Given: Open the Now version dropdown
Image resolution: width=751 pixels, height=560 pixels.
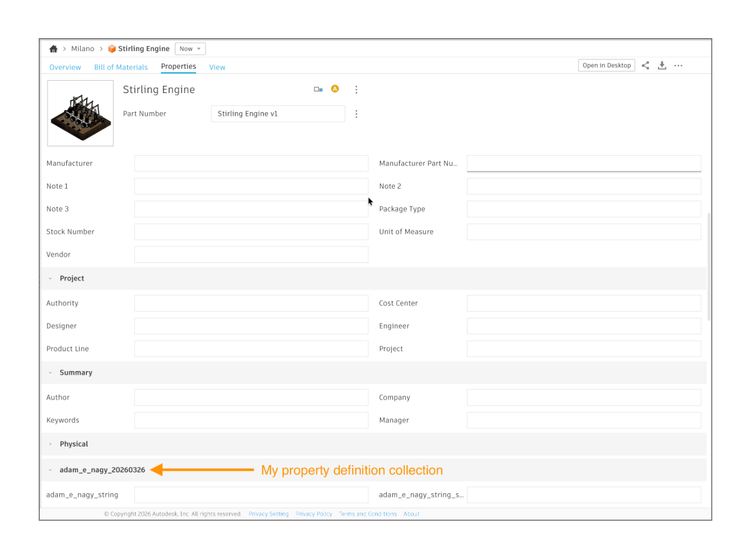Looking at the screenshot, I should click(190, 49).
